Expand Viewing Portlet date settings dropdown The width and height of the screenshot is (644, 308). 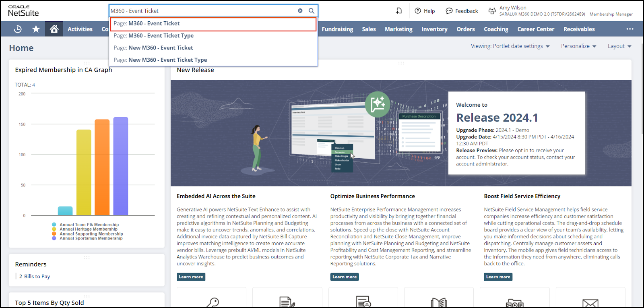tap(510, 46)
